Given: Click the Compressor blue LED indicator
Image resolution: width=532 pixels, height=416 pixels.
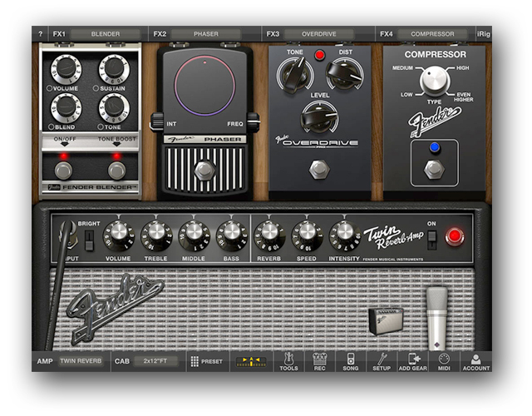Looking at the screenshot, I should click(434, 147).
